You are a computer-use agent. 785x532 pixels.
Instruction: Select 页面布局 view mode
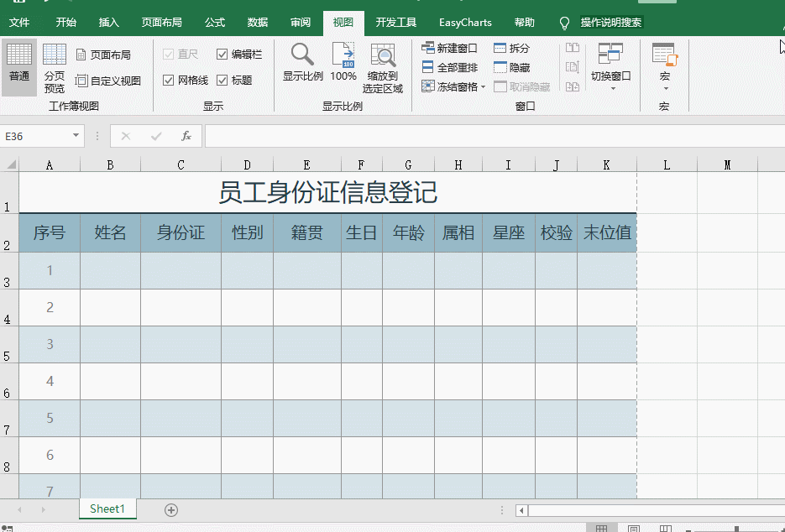(110, 52)
